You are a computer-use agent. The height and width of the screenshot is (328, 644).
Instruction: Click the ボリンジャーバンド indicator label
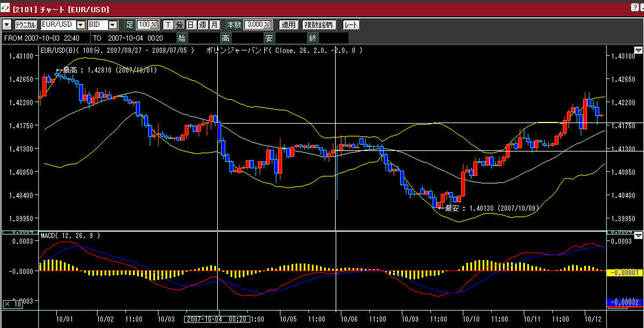pos(285,51)
